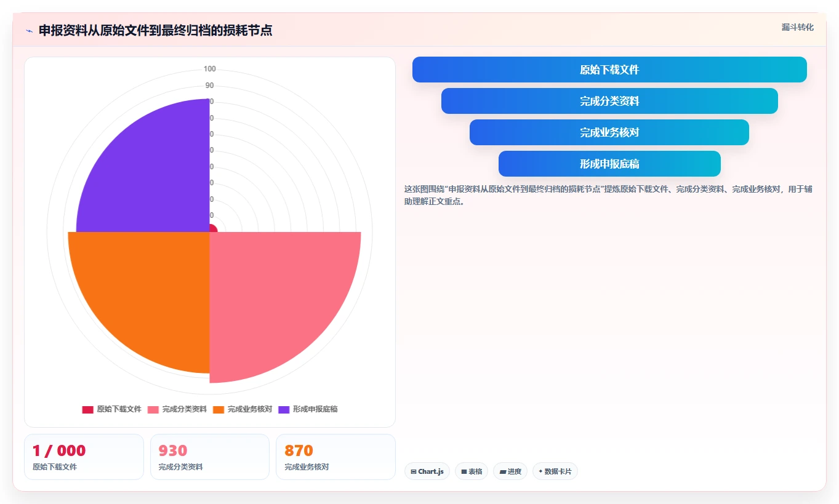This screenshot has width=839, height=504.
Task: Click the 表格 tag chip
Action: (x=472, y=471)
